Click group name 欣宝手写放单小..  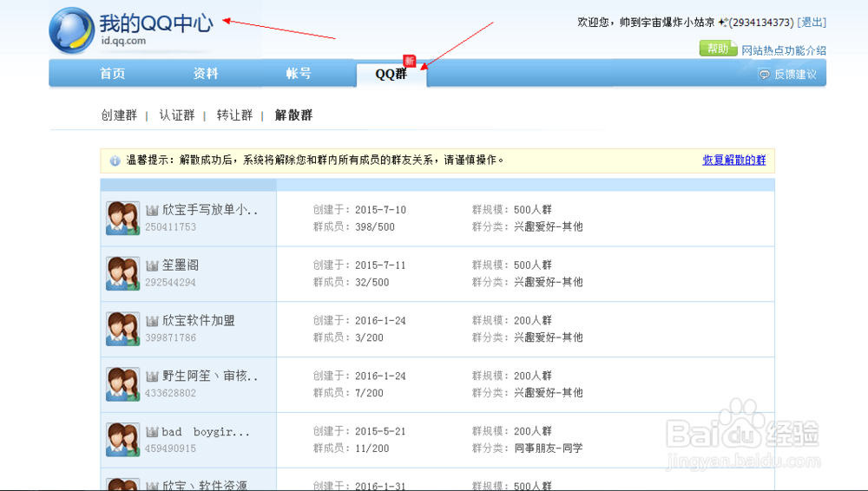click(x=210, y=210)
